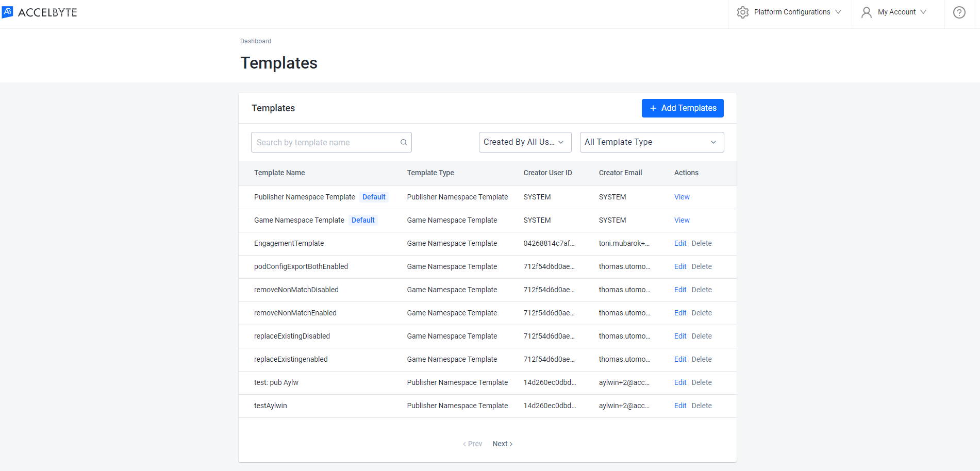Select the replaceExistingenabled name cell

point(291,359)
